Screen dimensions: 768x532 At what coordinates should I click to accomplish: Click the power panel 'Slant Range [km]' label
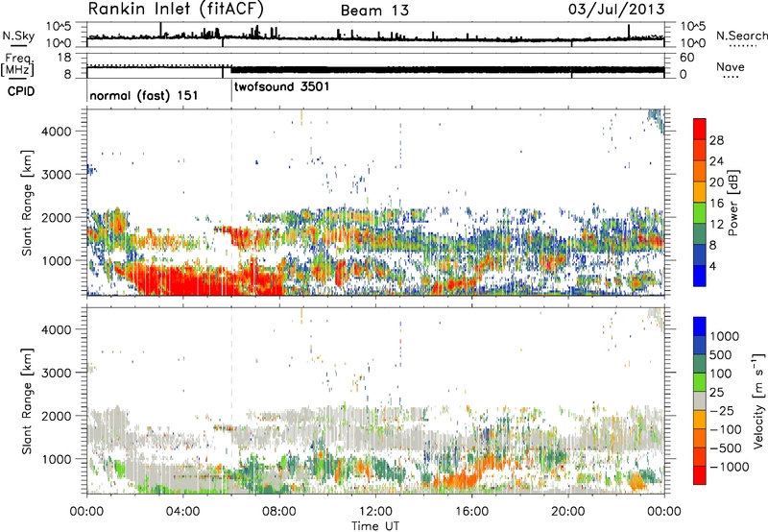[x=27, y=203]
